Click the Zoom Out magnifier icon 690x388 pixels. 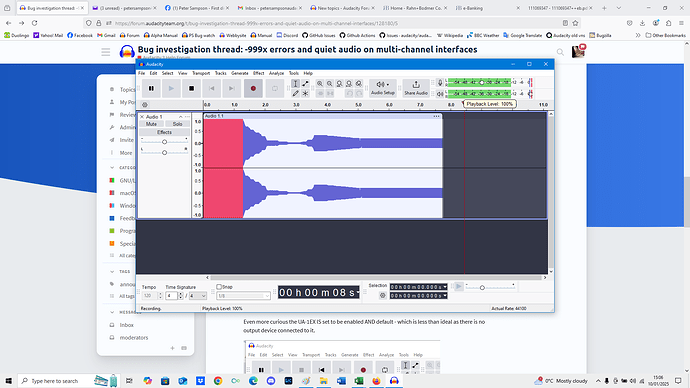(x=330, y=84)
